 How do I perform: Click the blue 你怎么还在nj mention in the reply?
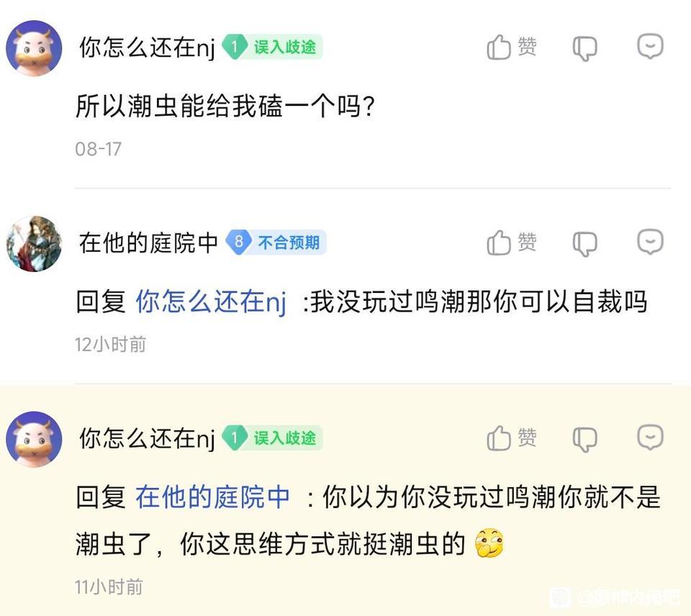[x=211, y=302]
